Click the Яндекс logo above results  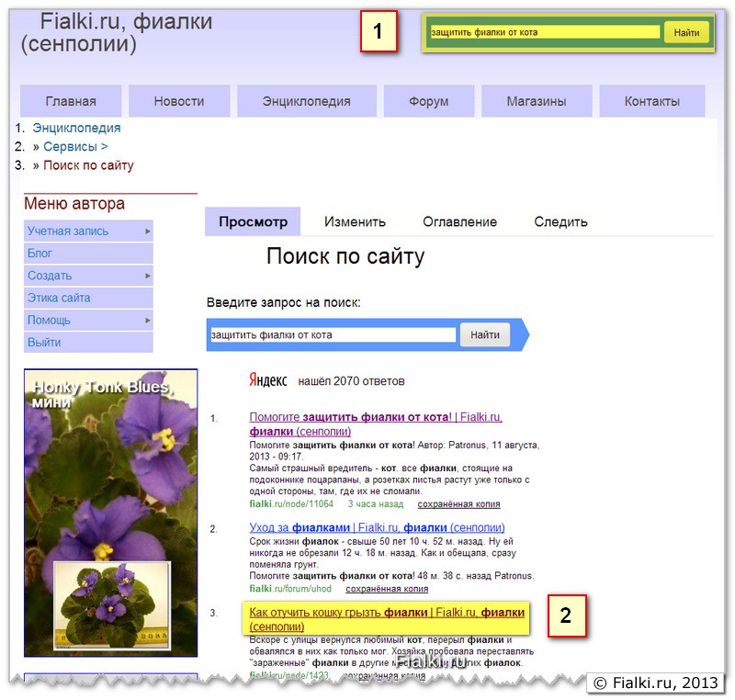267,380
